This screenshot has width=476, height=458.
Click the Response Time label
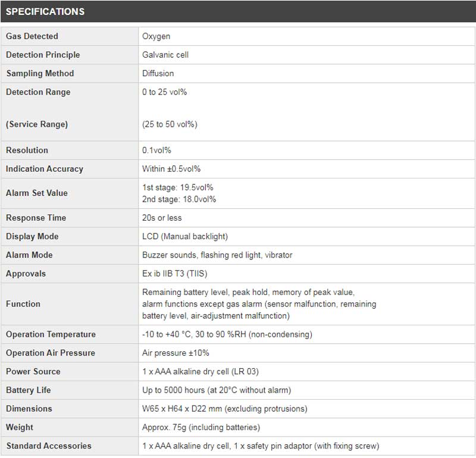point(36,218)
